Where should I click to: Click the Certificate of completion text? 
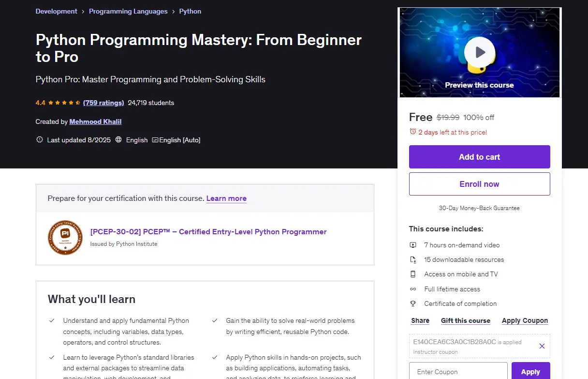[460, 303]
